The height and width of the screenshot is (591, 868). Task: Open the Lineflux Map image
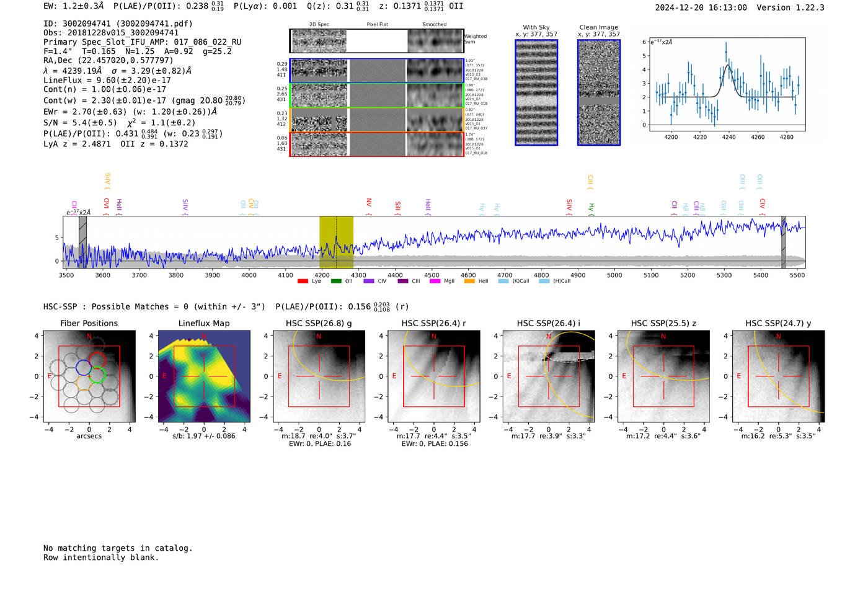pyautogui.click(x=204, y=376)
